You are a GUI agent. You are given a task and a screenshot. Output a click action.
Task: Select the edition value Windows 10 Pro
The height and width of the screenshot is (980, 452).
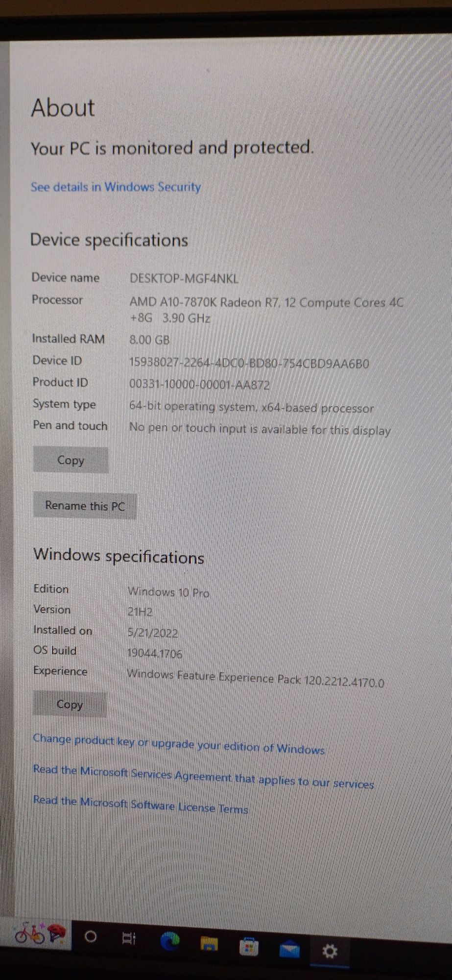pos(168,592)
